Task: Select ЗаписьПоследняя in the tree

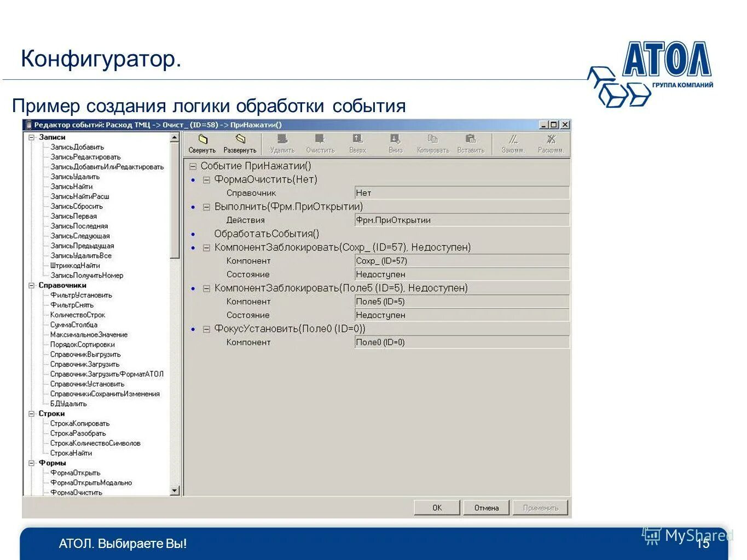Action: (x=79, y=226)
